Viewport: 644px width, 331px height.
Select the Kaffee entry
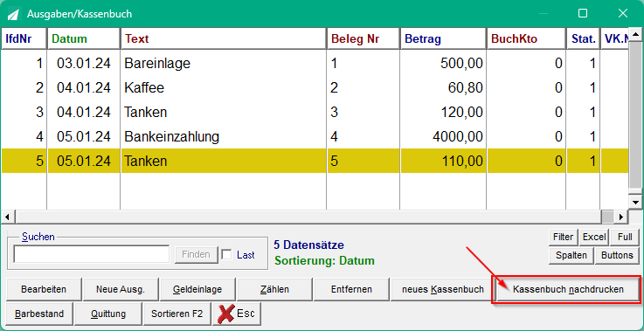coord(144,88)
